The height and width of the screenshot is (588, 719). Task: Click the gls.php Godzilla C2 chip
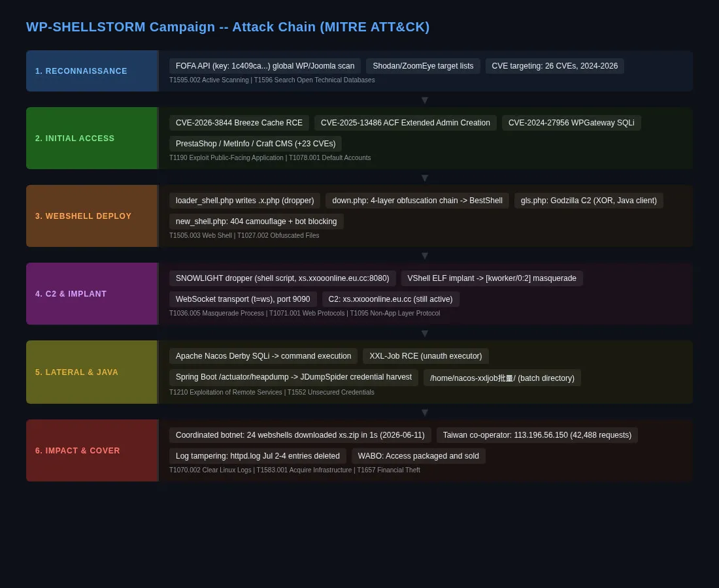(589, 201)
